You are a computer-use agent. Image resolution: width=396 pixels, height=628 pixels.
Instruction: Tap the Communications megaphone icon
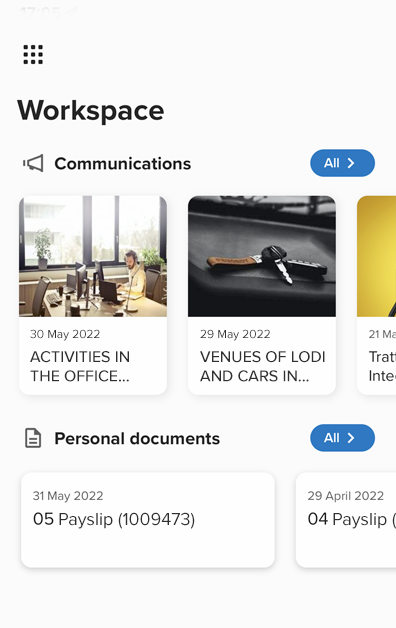[x=33, y=163]
